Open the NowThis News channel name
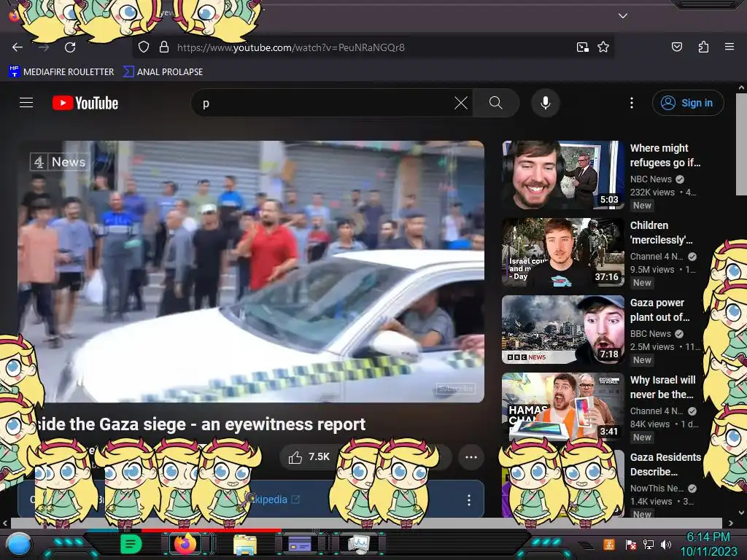 (657, 488)
